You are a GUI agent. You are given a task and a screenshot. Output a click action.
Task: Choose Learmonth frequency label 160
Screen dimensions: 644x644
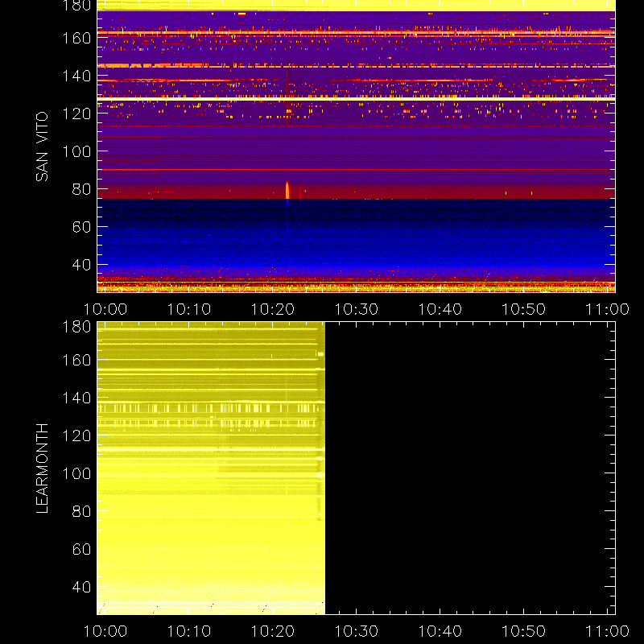click(x=76, y=360)
